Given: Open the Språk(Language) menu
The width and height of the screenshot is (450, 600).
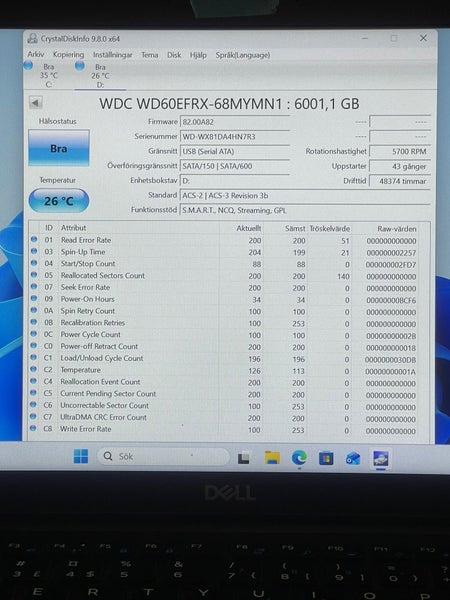Looking at the screenshot, I should point(242,55).
